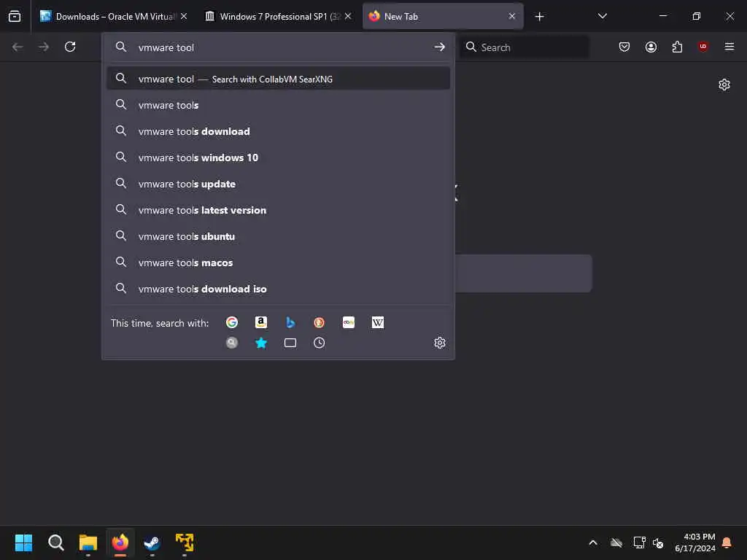Viewport: 747px width, 560px height.
Task: List all tabs dropdown chevron
Action: point(602,16)
